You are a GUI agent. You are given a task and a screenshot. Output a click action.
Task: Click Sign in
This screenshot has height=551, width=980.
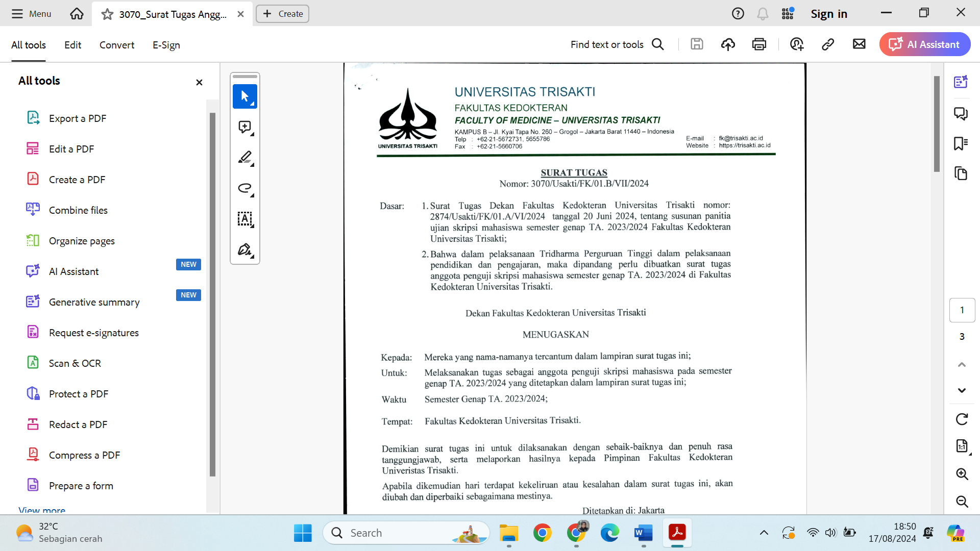pos(829,14)
